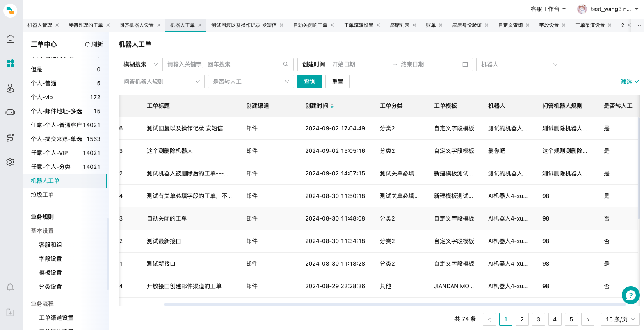Switch to the 工单流转设置 tab

pyautogui.click(x=359, y=25)
